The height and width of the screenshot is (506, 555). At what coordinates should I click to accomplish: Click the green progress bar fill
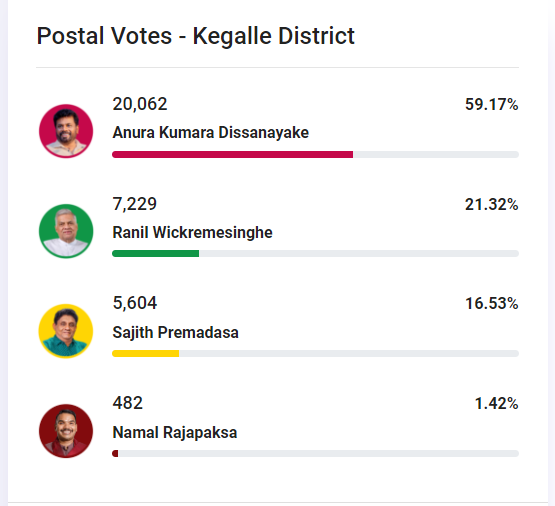[x=155, y=253]
